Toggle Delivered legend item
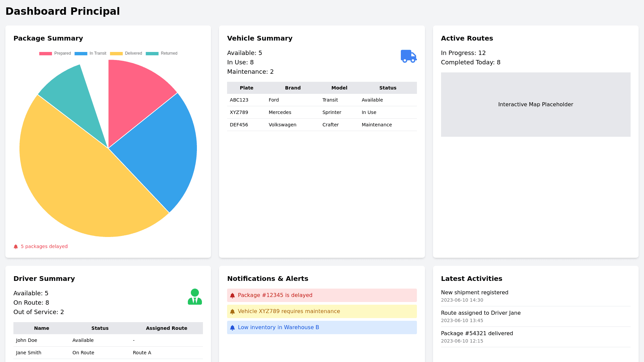The height and width of the screenshot is (362, 644). click(x=126, y=53)
